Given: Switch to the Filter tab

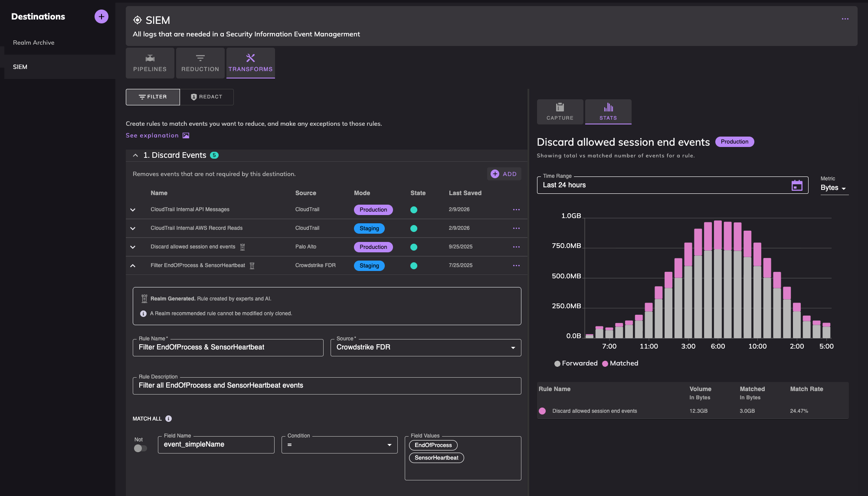Looking at the screenshot, I should click(153, 97).
